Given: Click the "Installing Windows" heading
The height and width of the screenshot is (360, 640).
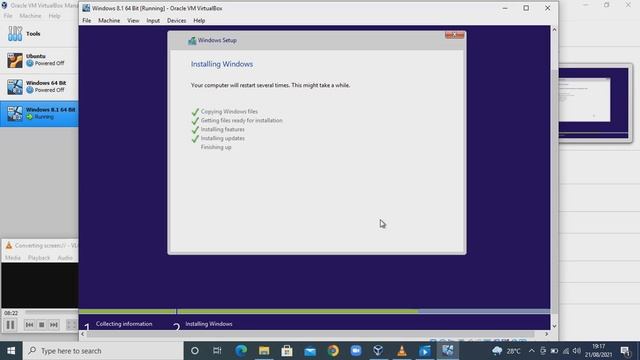Looking at the screenshot, I should click(x=222, y=64).
